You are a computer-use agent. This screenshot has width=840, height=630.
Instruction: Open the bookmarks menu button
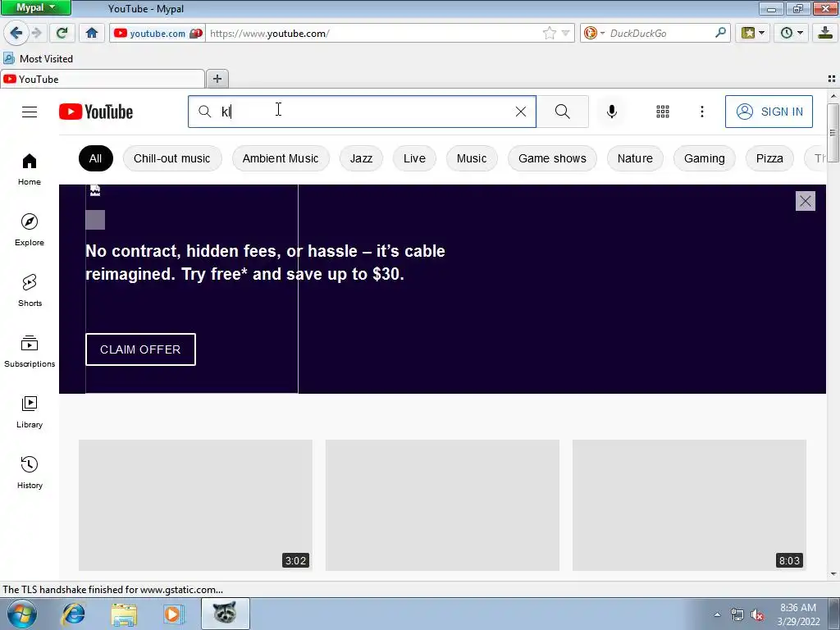753,33
